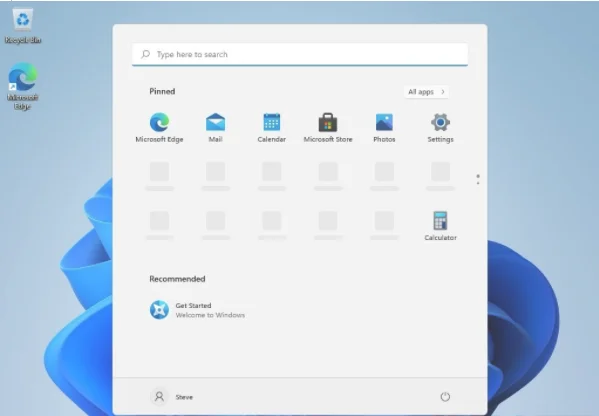Open the Calculator app

point(440,226)
